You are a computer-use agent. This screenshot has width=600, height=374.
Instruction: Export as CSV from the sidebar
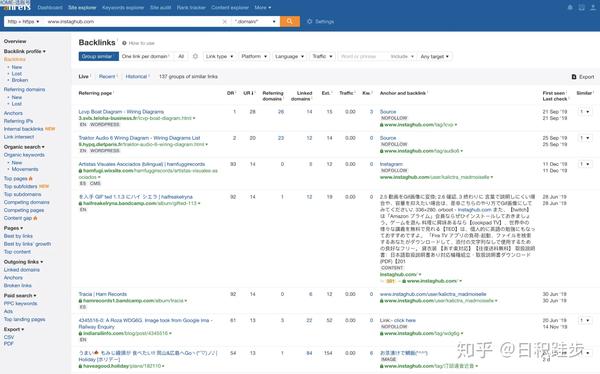tap(9, 337)
